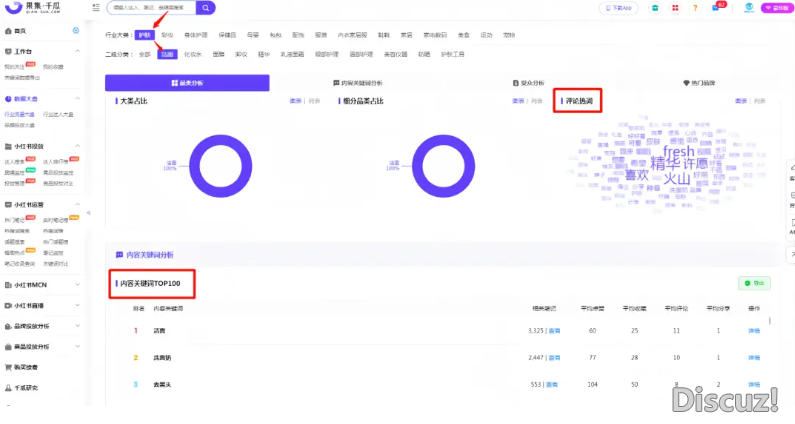Collapse the sidebar with the « arrow

pos(89,213)
